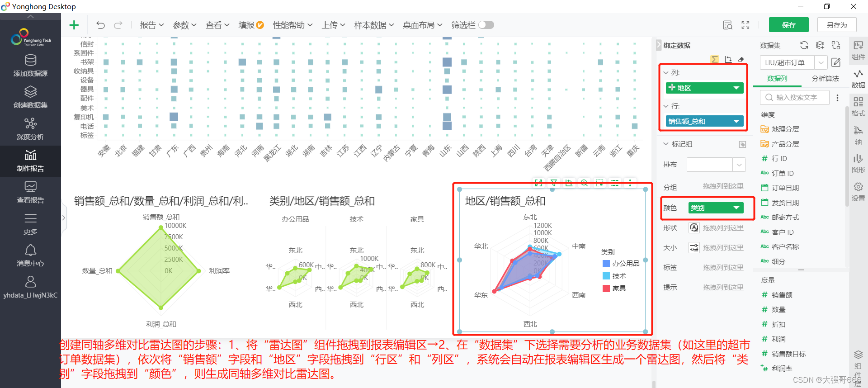868x388 pixels.
Task: Click the 技术 legend color swatch
Action: pyautogui.click(x=606, y=276)
